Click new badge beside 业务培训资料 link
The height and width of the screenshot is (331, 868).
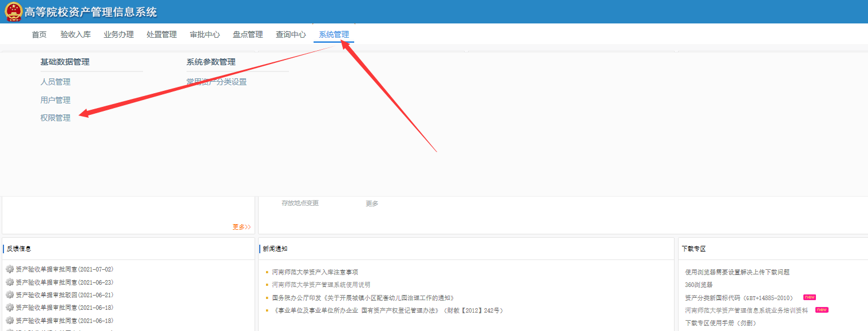pos(822,310)
